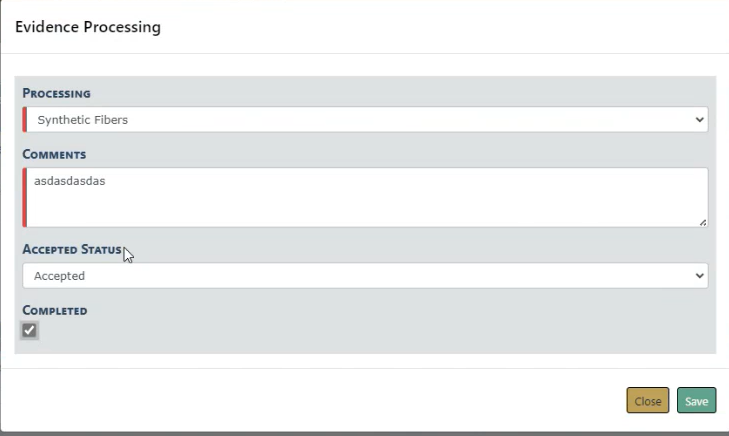Click the Completed field label
The height and width of the screenshot is (436, 729).
pyautogui.click(x=55, y=310)
